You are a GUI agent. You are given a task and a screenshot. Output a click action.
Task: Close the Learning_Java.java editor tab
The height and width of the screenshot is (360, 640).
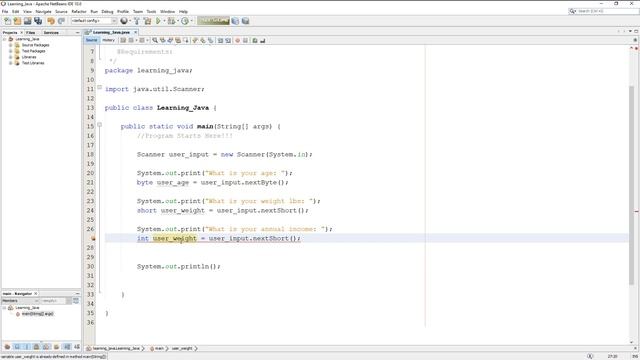pos(136,32)
